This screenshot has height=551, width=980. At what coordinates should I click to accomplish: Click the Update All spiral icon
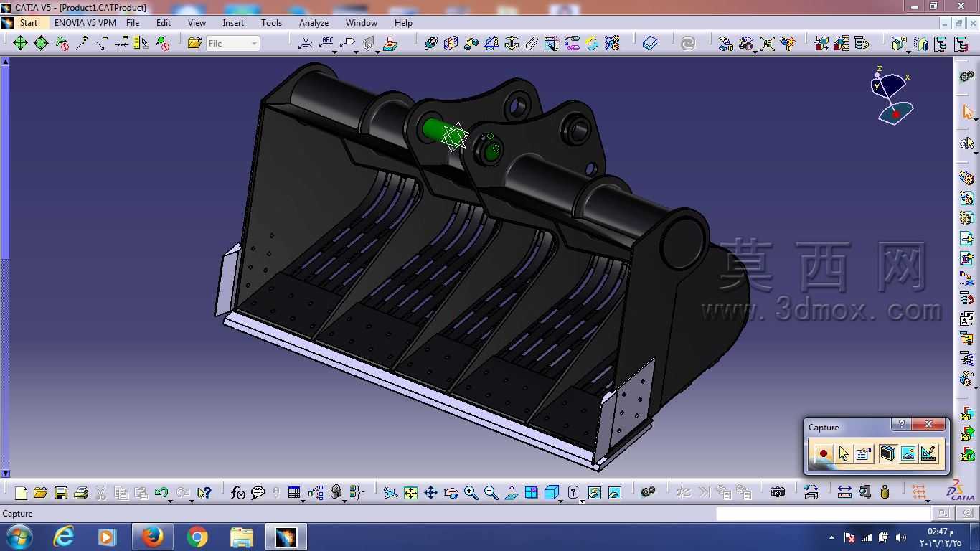coord(688,44)
